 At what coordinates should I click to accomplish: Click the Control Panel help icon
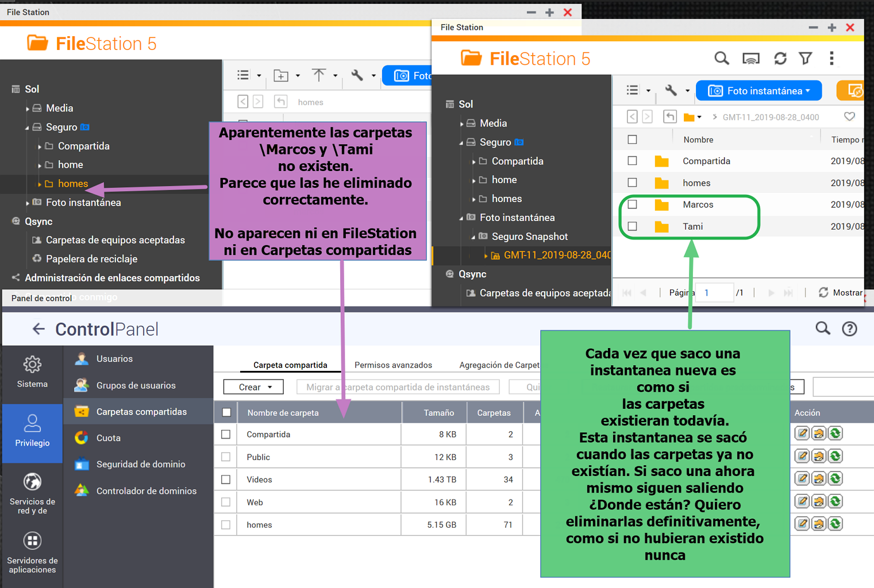pos(849,328)
